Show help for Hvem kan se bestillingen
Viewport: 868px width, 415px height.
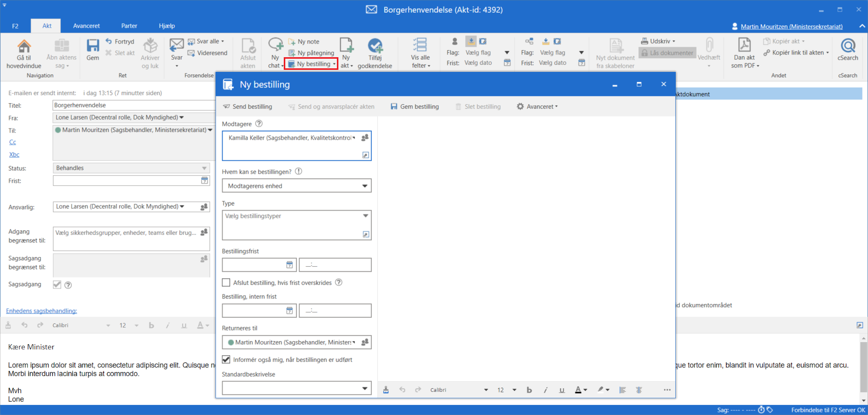pos(298,171)
